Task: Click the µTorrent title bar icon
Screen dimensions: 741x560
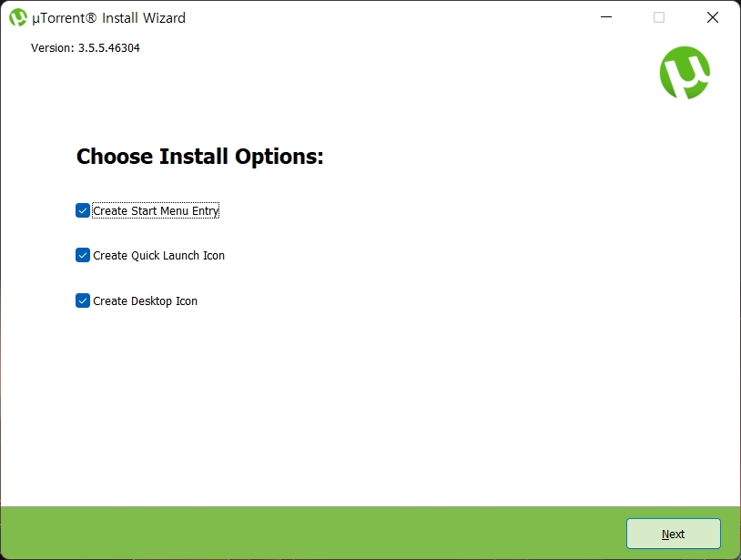Action: 18,17
